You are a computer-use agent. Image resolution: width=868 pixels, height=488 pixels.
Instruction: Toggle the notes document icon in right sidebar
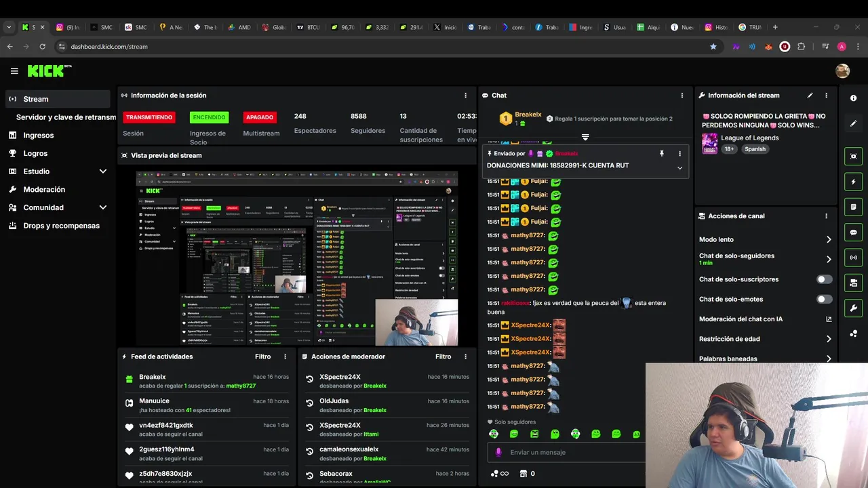coord(853,207)
